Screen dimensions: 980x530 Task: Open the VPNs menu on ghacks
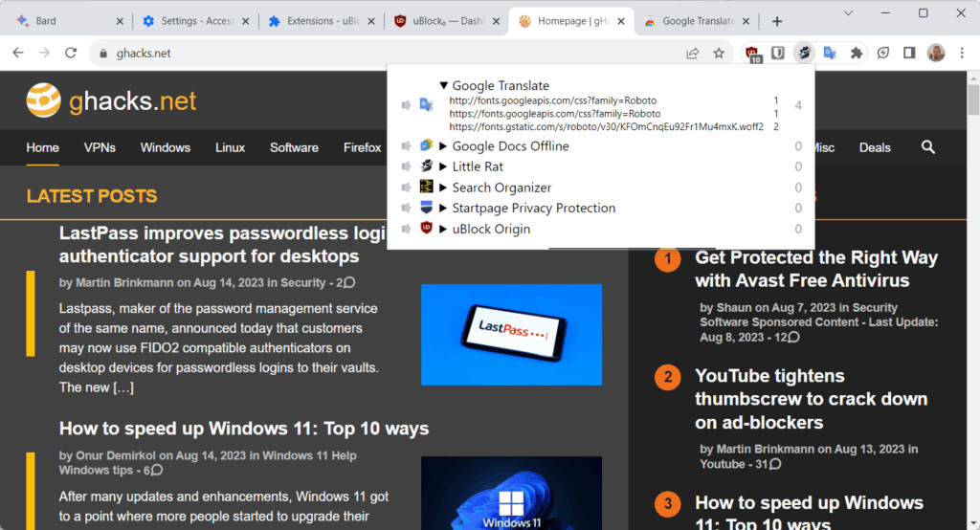coord(100,147)
